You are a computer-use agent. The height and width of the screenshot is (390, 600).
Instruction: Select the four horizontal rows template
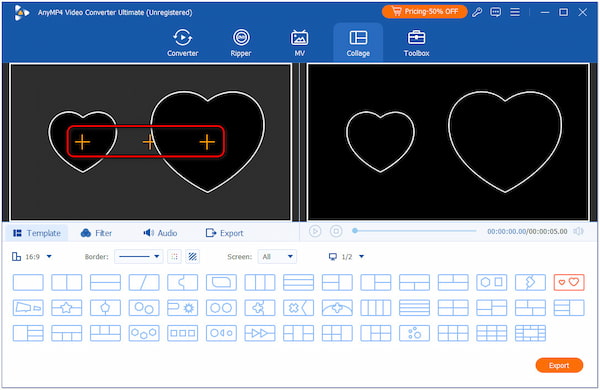click(414, 308)
